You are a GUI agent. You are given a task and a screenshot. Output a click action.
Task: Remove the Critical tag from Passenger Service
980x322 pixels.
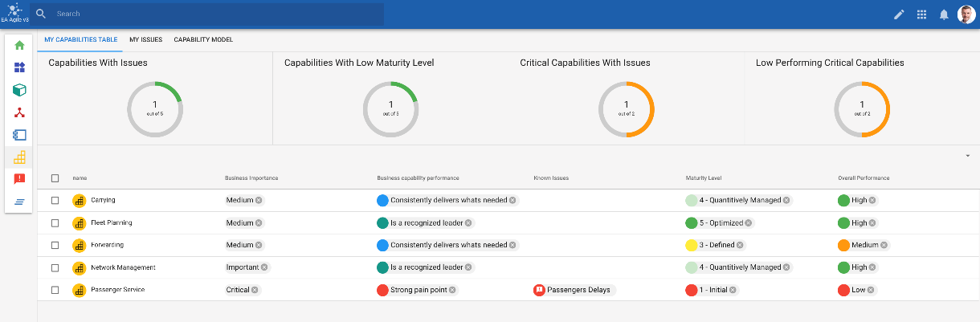255,290
